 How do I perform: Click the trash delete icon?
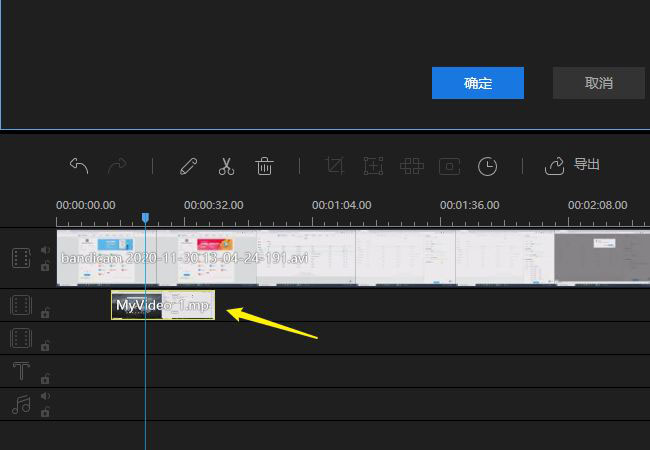point(264,166)
